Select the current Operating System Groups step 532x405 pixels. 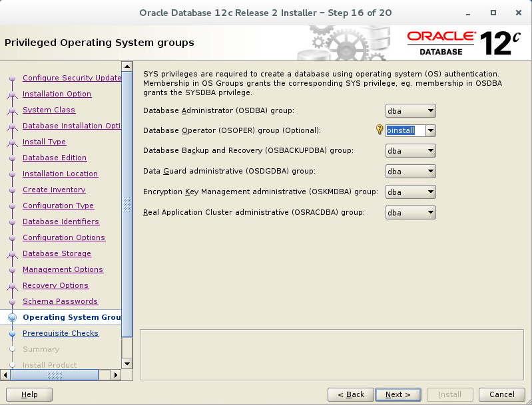[x=72, y=317]
